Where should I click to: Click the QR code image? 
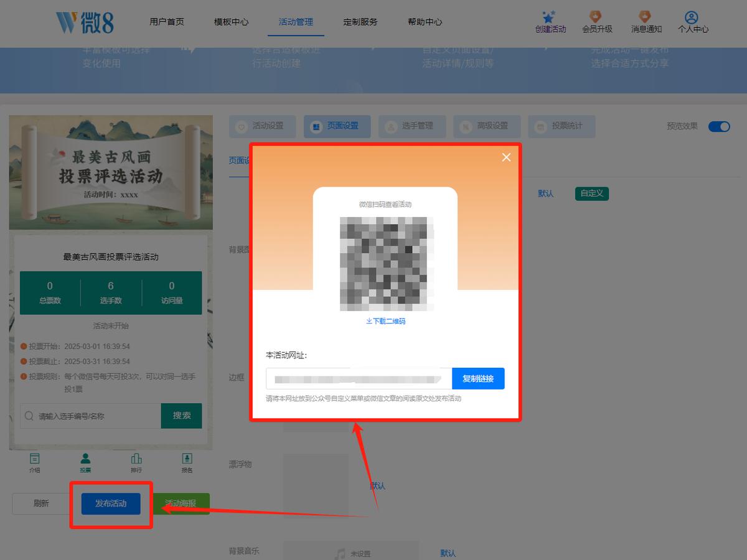click(x=386, y=264)
